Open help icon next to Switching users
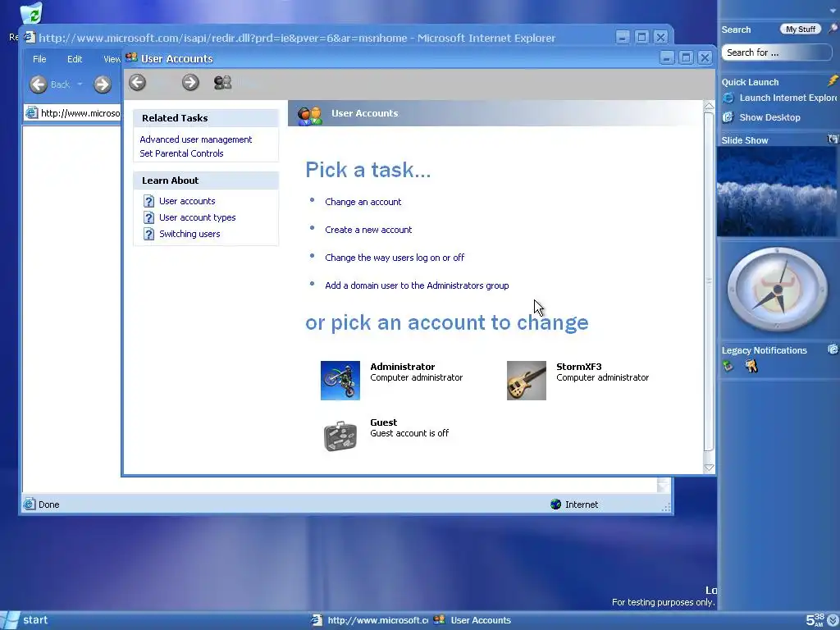 coord(149,234)
